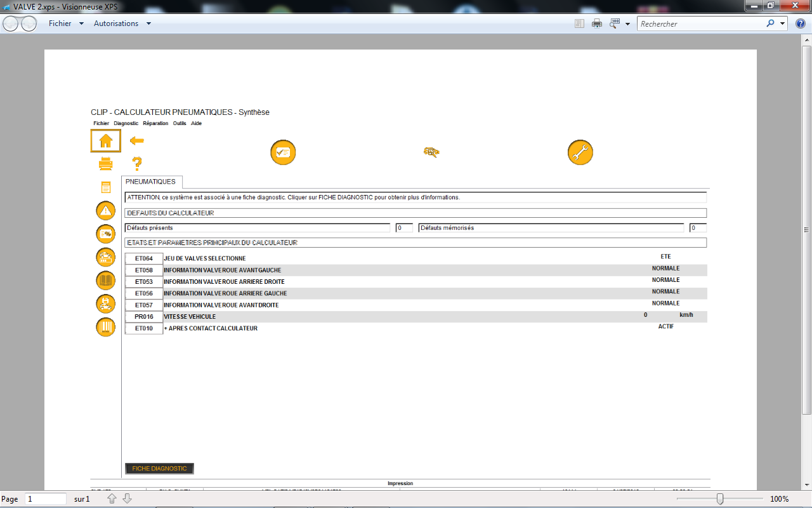Click the ET064 state code button

[144, 258]
